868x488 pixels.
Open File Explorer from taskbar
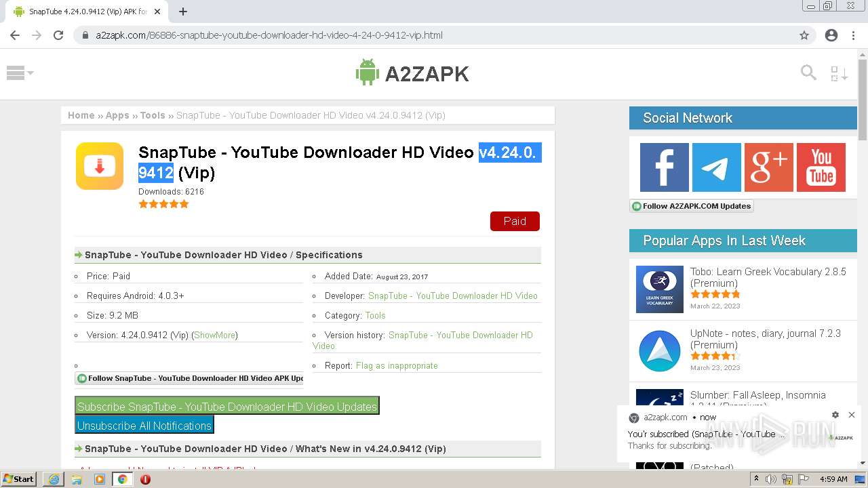[x=77, y=479]
